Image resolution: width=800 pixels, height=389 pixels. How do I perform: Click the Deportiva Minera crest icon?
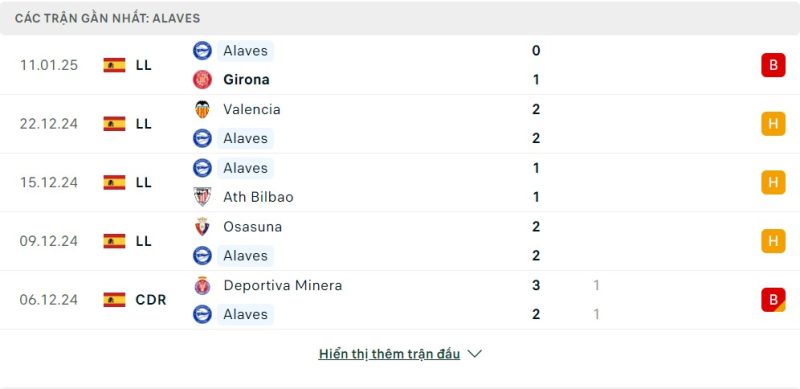(202, 285)
